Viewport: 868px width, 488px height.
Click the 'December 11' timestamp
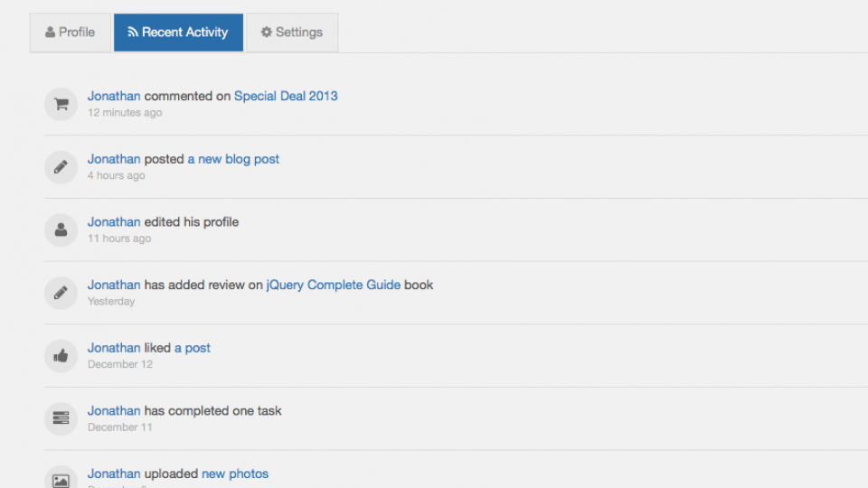coord(120,427)
